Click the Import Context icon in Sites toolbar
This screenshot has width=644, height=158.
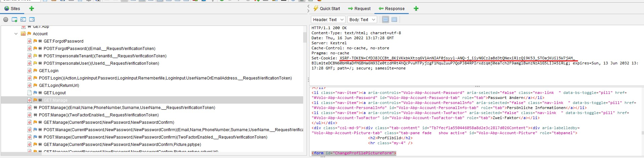pos(23,19)
